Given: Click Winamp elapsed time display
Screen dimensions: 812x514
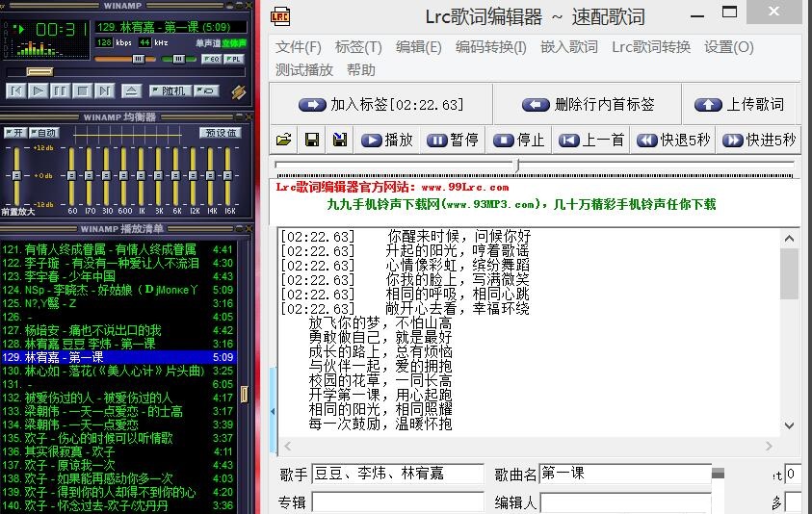Looking at the screenshot, I should click(61, 30).
